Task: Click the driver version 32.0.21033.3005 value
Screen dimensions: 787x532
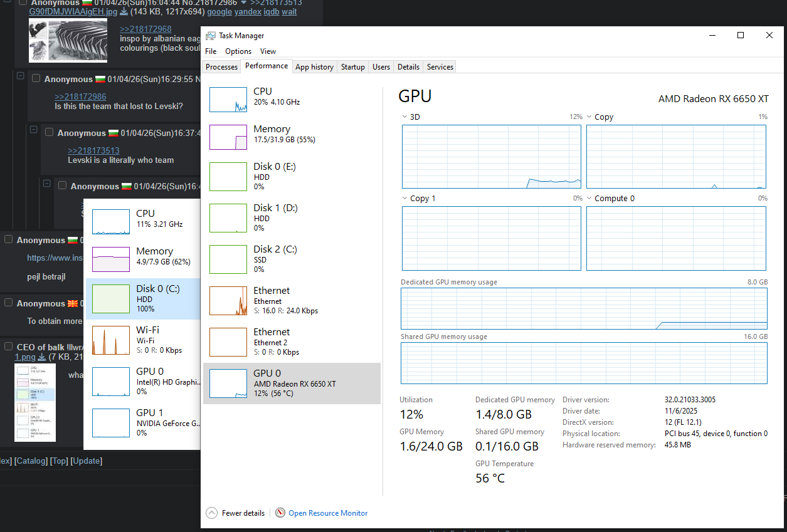Action: 690,400
